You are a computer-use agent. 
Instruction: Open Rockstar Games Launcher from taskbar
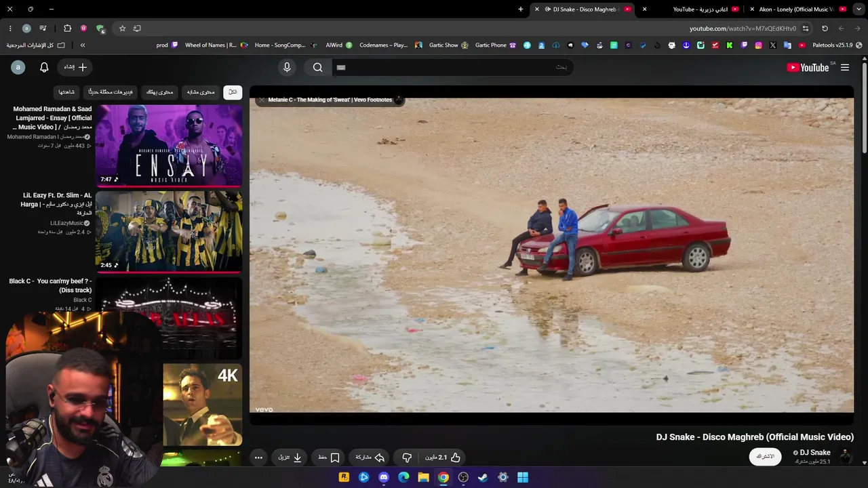coord(344,477)
